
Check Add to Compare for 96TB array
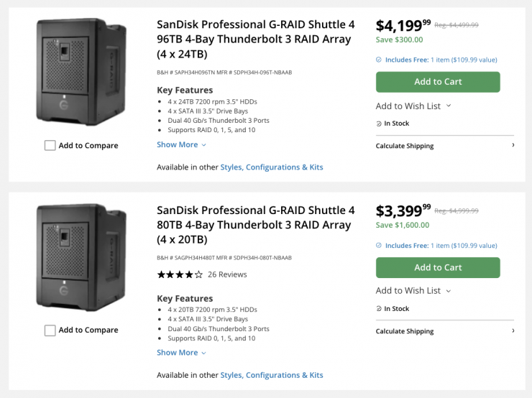point(50,146)
